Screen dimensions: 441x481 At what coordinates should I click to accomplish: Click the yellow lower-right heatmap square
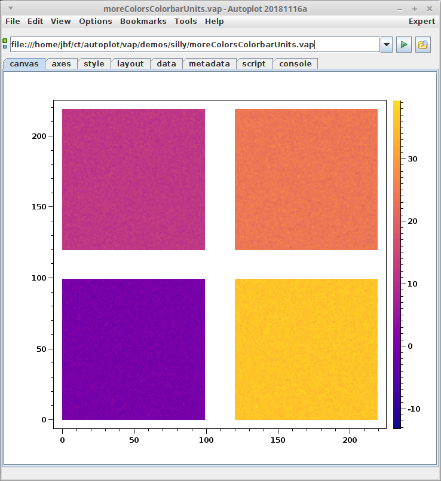306,349
